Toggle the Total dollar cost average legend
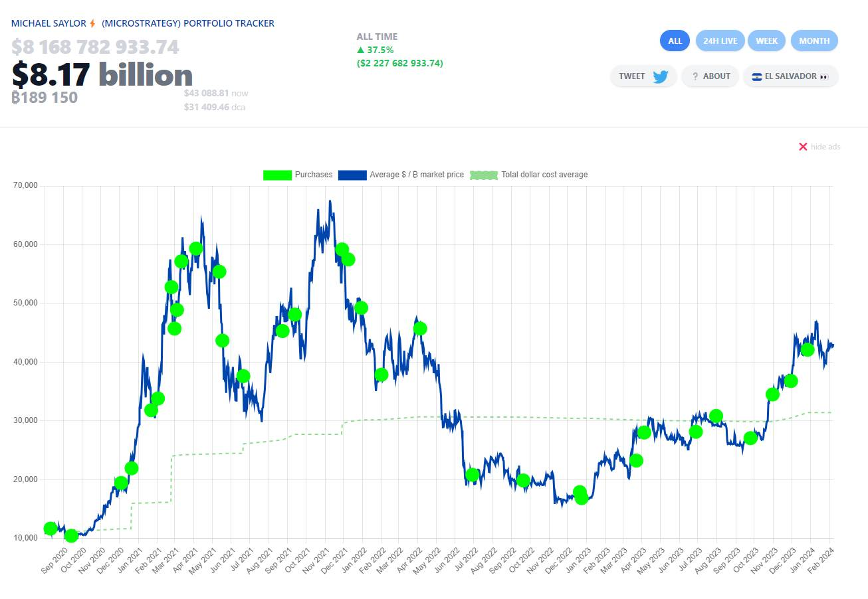Image resolution: width=868 pixels, height=599 pixels. coord(529,175)
